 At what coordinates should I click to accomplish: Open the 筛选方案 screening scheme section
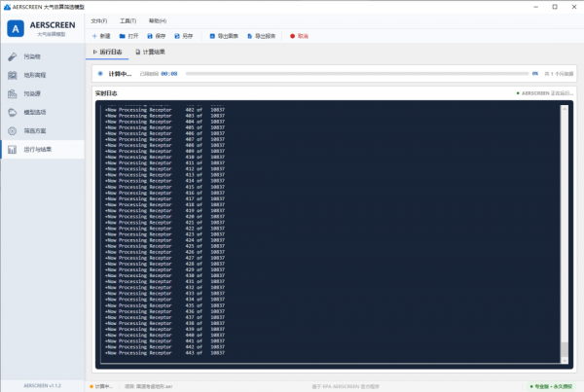pos(43,130)
